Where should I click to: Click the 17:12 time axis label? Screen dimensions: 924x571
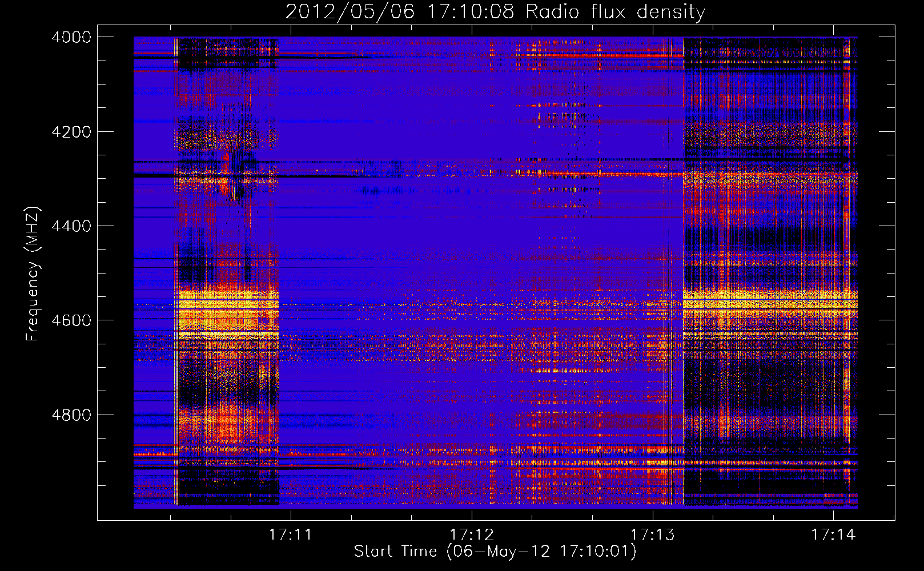(472, 534)
